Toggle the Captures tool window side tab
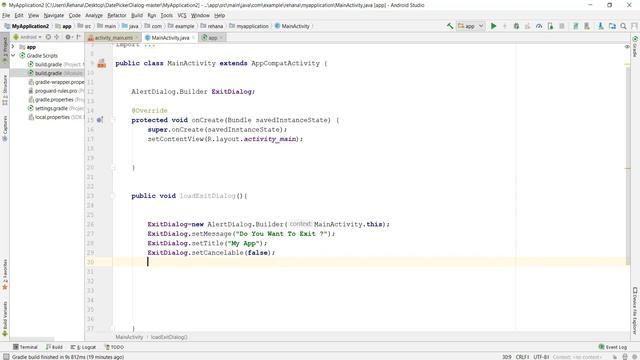The height and width of the screenshot is (360, 640). coord(5,129)
